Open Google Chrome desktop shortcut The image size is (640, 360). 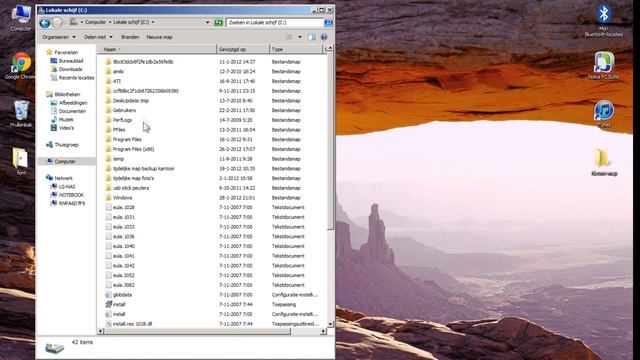[x=21, y=65]
